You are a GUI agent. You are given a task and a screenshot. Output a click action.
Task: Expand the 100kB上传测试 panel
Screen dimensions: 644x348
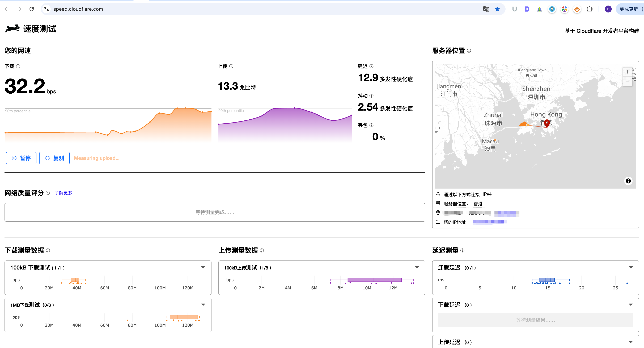[417, 268]
